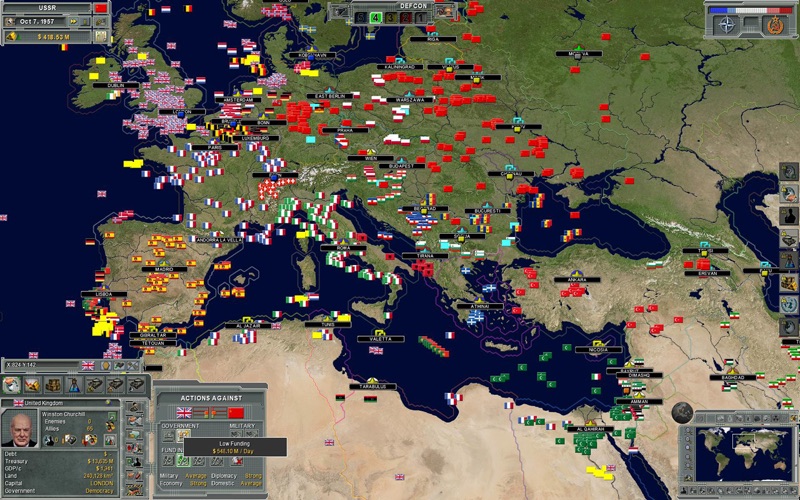Click the UK flag beside the coordinates bar
Viewport: 800px width, 500px height.
88,365
